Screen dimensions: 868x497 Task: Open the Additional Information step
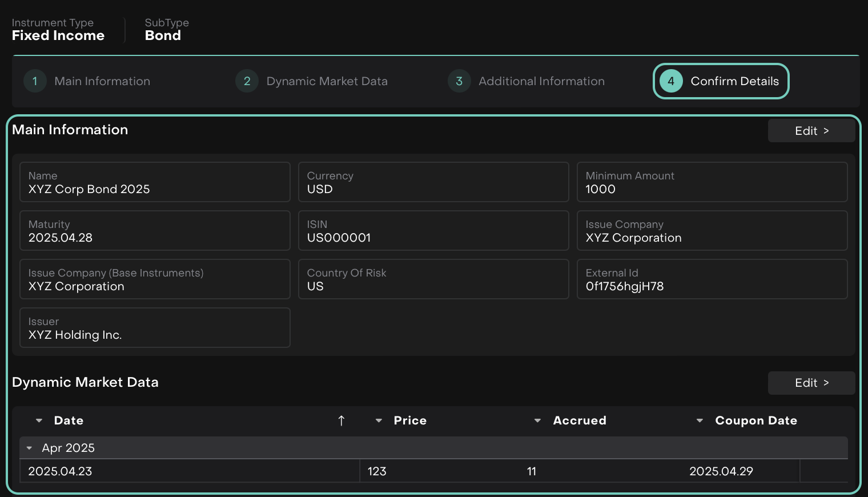[x=541, y=81]
